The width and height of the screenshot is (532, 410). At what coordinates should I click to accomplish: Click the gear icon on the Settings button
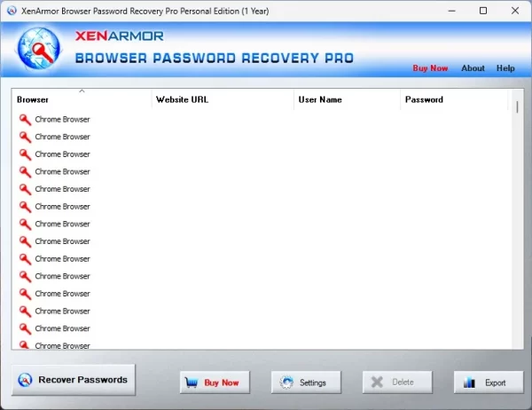[x=286, y=382]
